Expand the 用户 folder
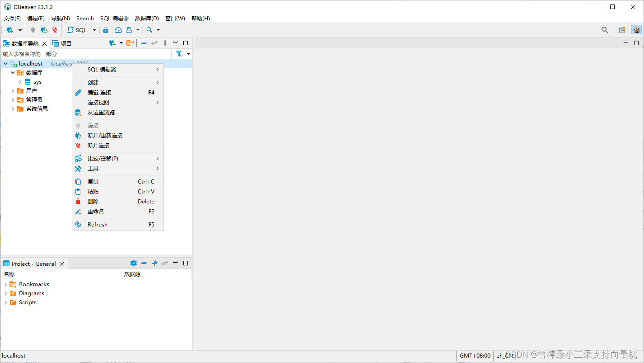Image resolution: width=644 pixels, height=363 pixels. click(13, 91)
